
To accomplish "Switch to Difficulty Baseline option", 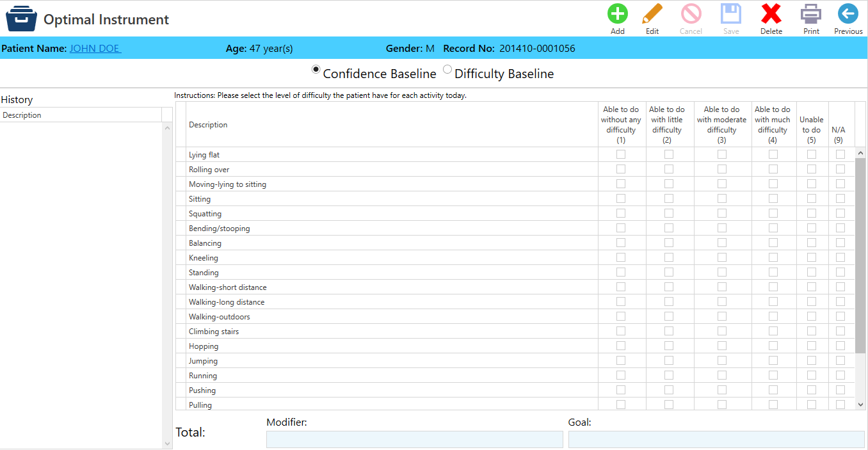I will coord(447,69).
